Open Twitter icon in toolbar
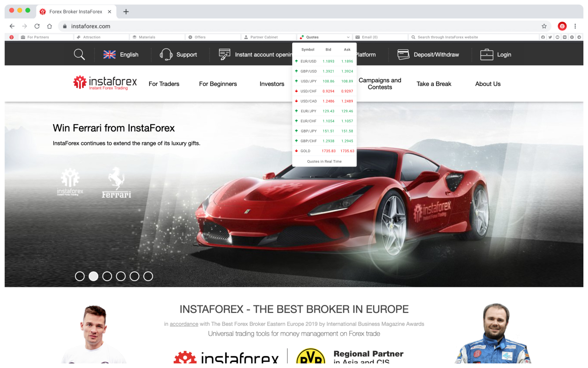This screenshot has width=588, height=368. (550, 37)
